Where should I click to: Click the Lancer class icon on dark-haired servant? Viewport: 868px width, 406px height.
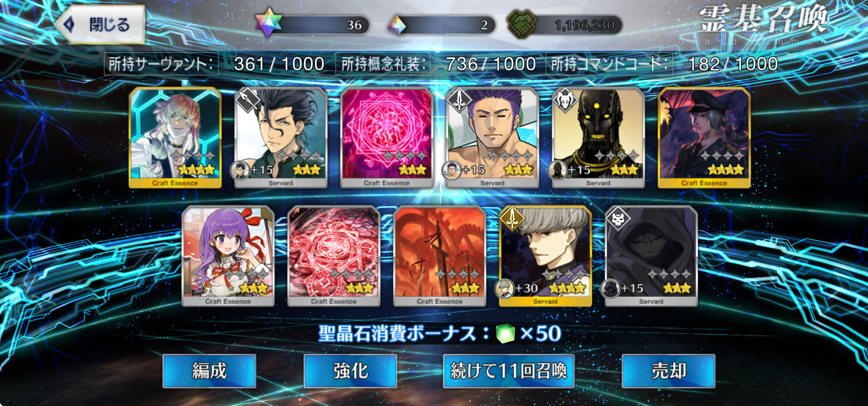point(247,100)
